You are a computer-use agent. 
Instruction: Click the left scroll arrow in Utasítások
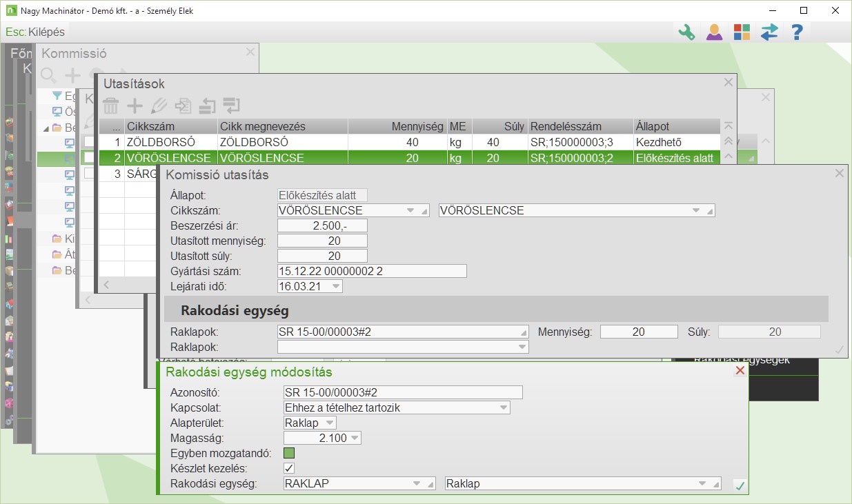coord(106,284)
